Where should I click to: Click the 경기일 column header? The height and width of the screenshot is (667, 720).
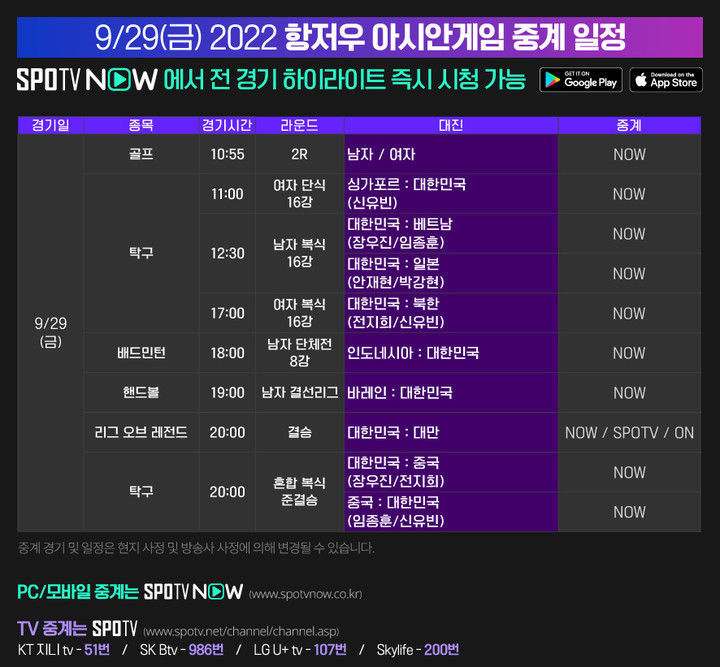point(51,125)
